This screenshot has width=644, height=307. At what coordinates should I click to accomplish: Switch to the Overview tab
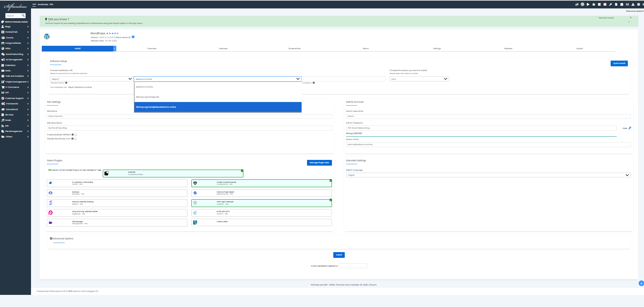click(152, 48)
